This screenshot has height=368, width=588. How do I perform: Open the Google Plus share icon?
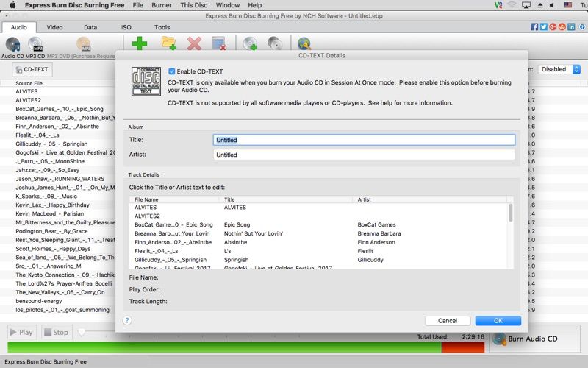[553, 27]
